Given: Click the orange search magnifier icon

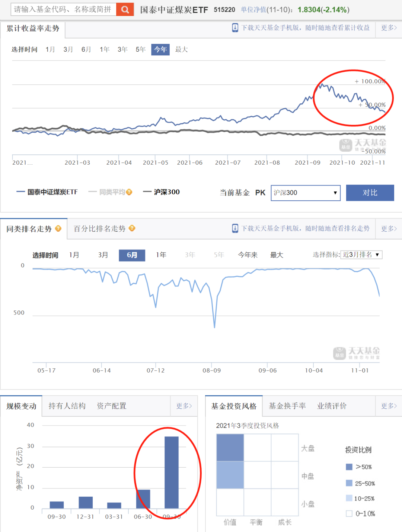Looking at the screenshot, I should pos(125,10).
